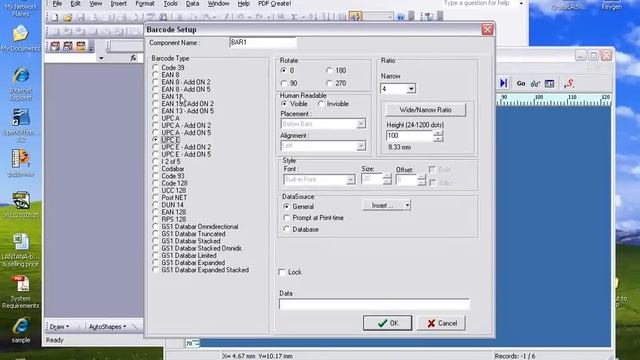Image resolution: width=640 pixels, height=360 pixels.
Task: Open the Insert dropdown arrow in DataSource
Action: tap(407, 205)
